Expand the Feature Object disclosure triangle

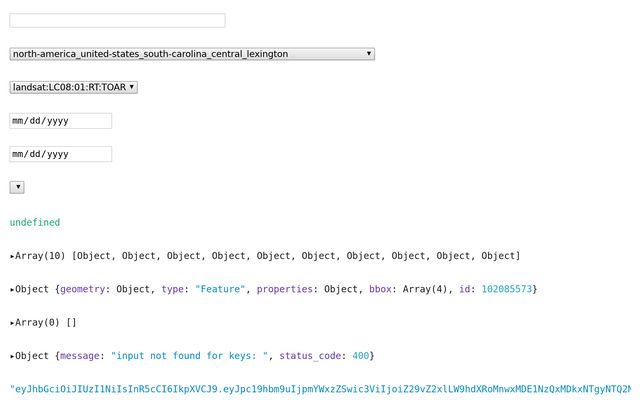click(x=12, y=289)
